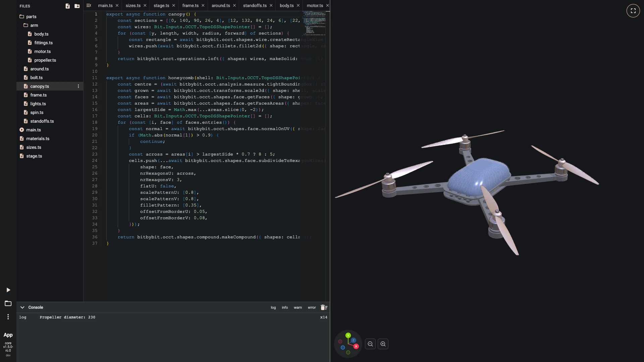Click the x14 repeat count badge
Image resolution: width=644 pixels, height=362 pixels.
324,317
